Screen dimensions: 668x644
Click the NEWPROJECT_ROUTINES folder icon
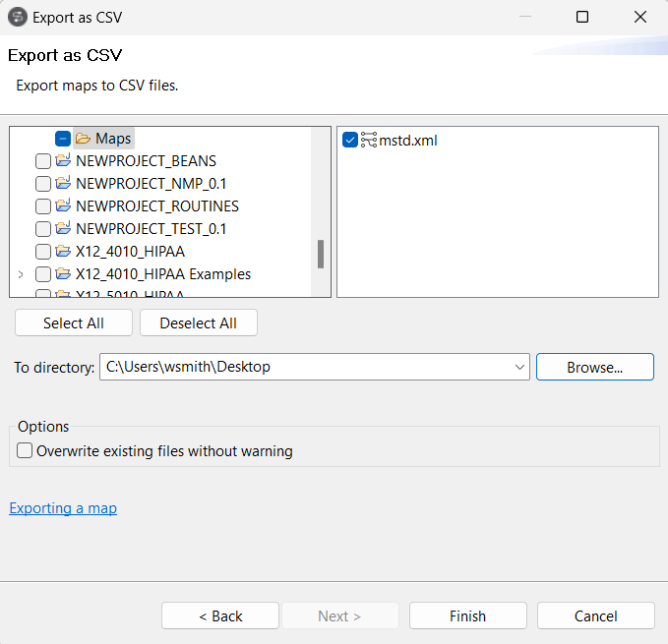point(64,206)
